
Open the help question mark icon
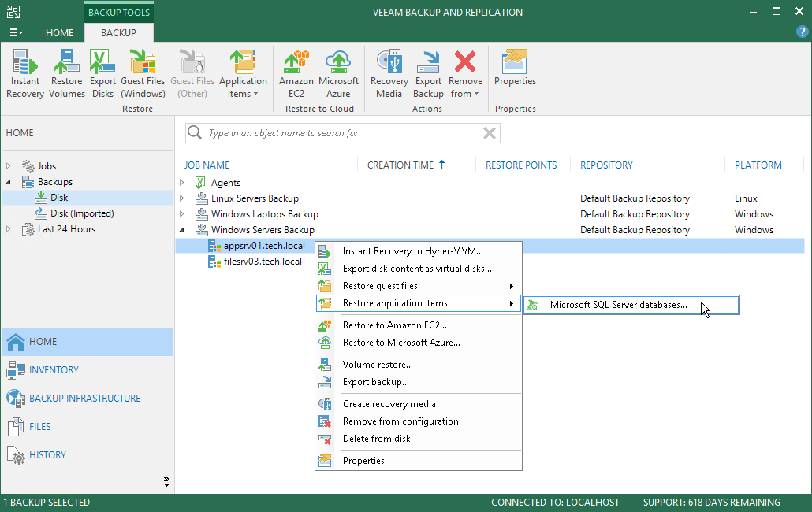click(x=802, y=32)
